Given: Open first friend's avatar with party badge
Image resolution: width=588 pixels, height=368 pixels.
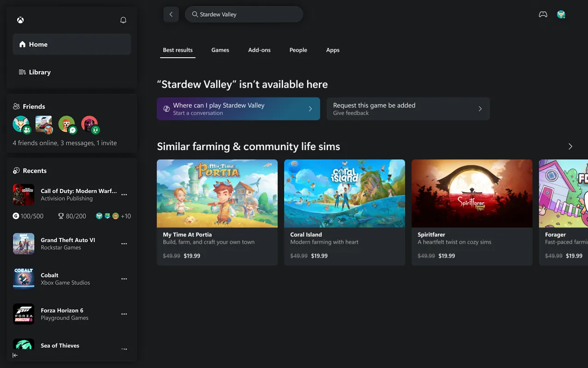Looking at the screenshot, I should click(21, 124).
